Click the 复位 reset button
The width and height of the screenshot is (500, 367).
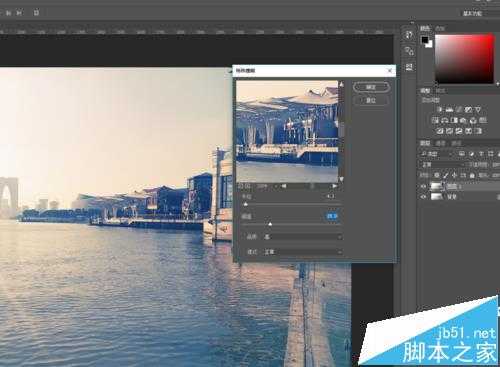(371, 100)
